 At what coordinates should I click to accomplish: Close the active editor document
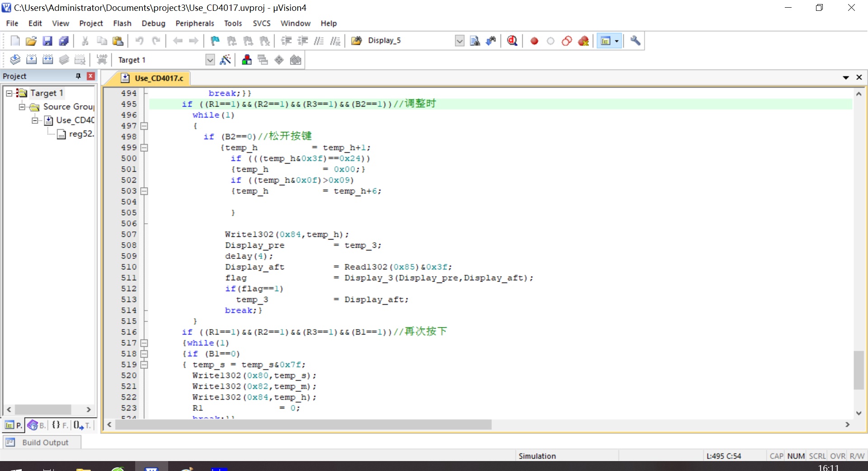(859, 78)
